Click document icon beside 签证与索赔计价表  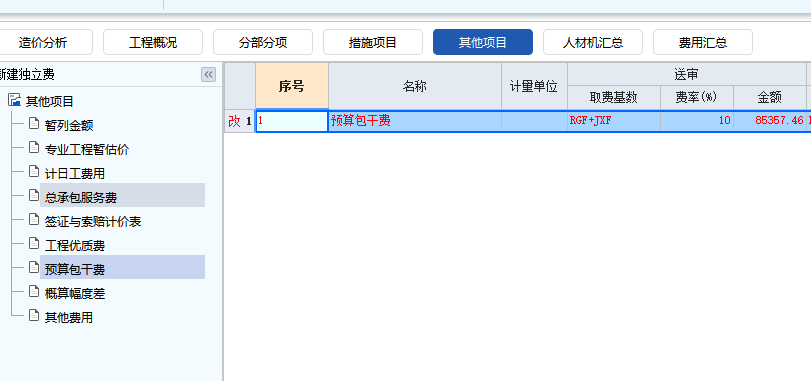(34, 220)
